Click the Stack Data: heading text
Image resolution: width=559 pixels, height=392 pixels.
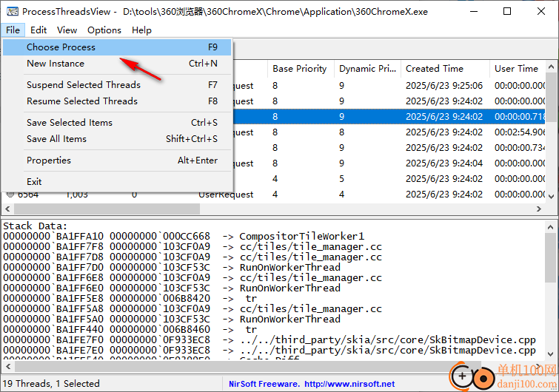click(36, 226)
